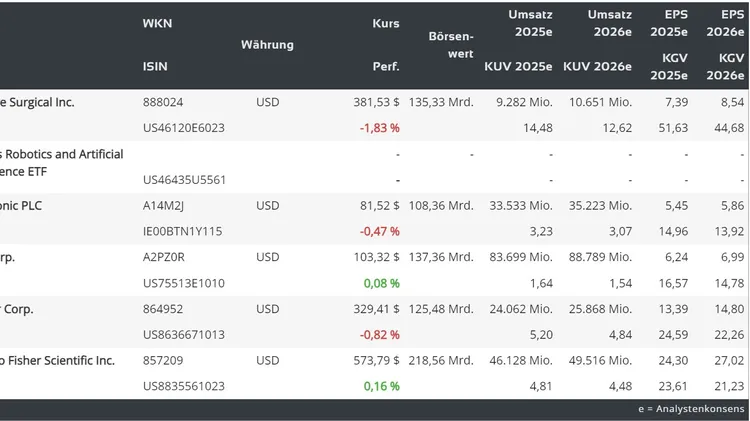This screenshot has width=750, height=421.
Task: Click the -0,47 % performance value
Action: [x=380, y=232]
